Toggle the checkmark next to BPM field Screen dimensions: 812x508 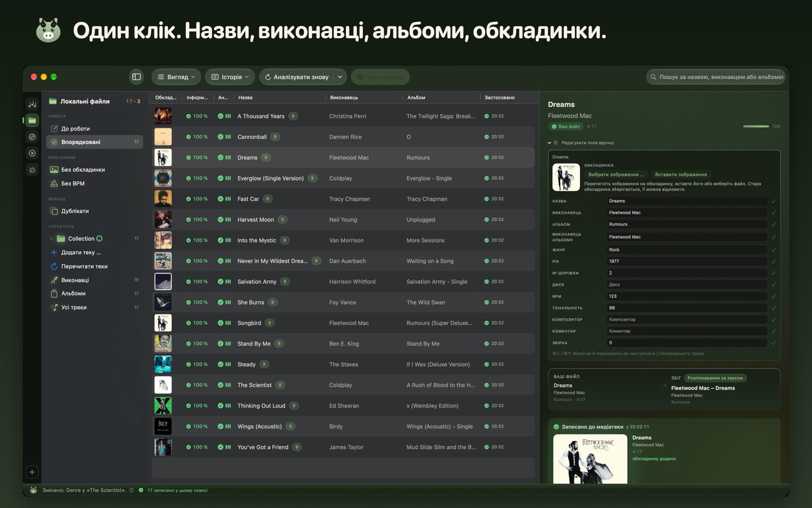point(773,296)
